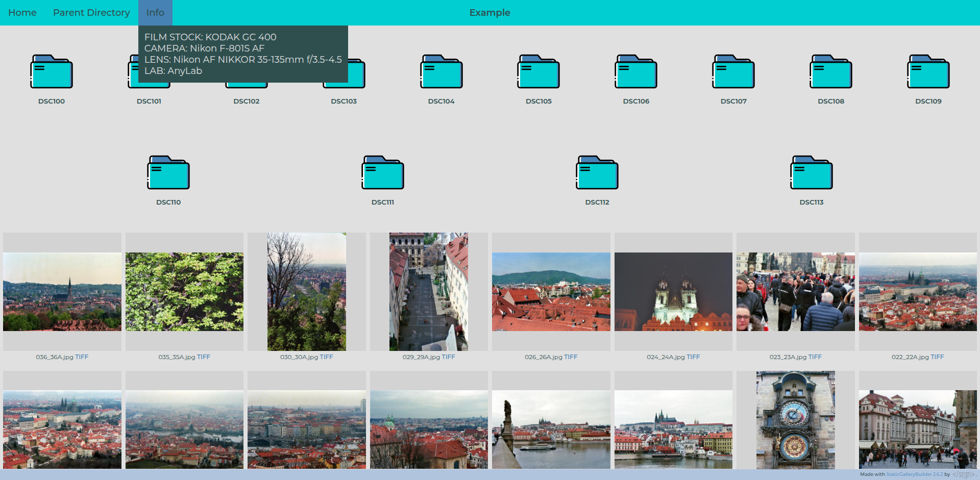980x480 pixels.
Task: Go to the Home menu item
Action: (22, 13)
